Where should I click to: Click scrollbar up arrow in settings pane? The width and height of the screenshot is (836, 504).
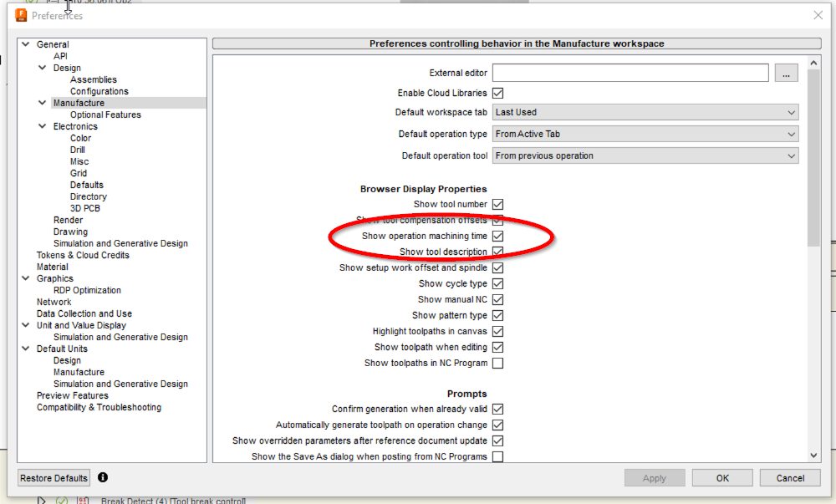tap(813, 63)
